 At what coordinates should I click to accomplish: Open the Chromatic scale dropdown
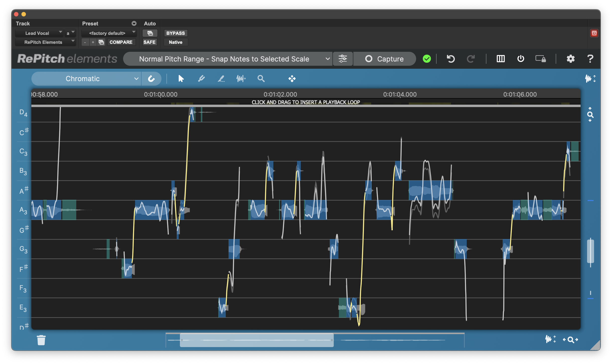(x=86, y=79)
